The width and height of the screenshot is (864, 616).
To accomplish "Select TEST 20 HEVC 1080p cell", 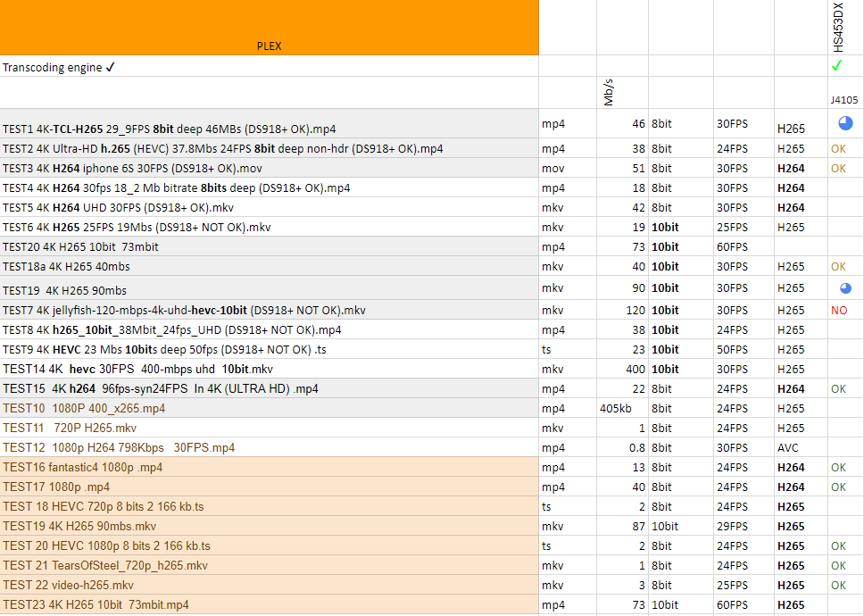I will [269, 545].
